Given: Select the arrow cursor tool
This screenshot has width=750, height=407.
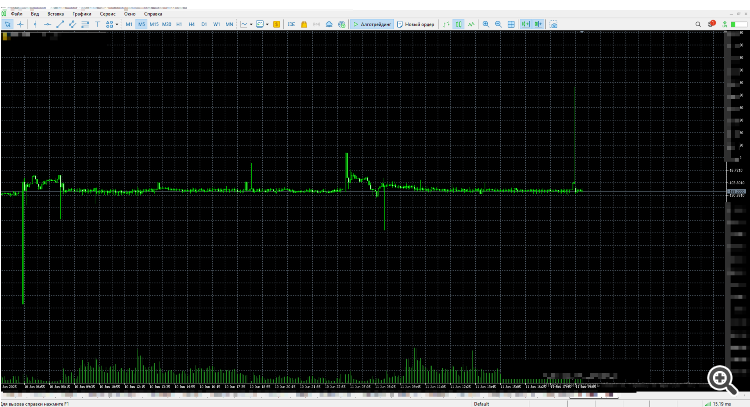Looking at the screenshot, I should [8, 24].
